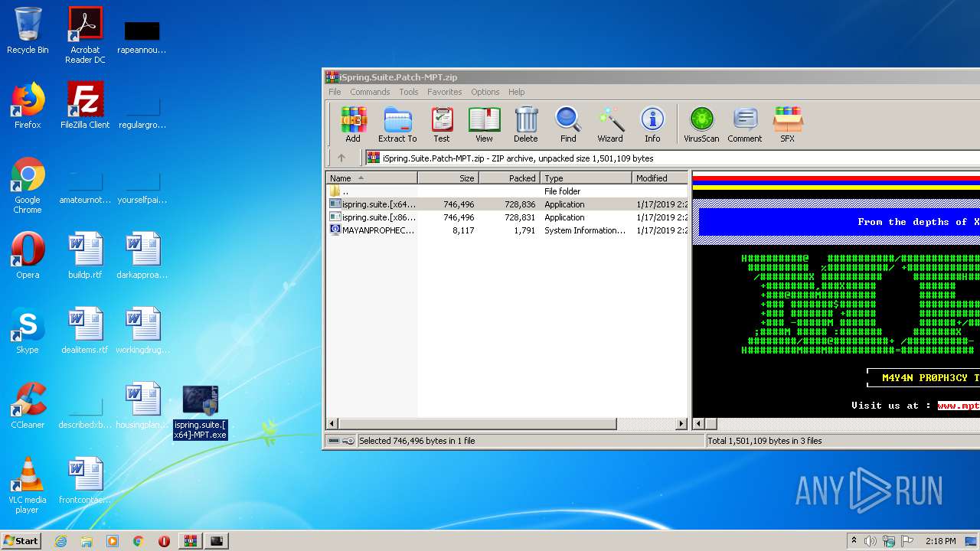
Task: Open the View toolbar icon
Action: click(x=484, y=125)
